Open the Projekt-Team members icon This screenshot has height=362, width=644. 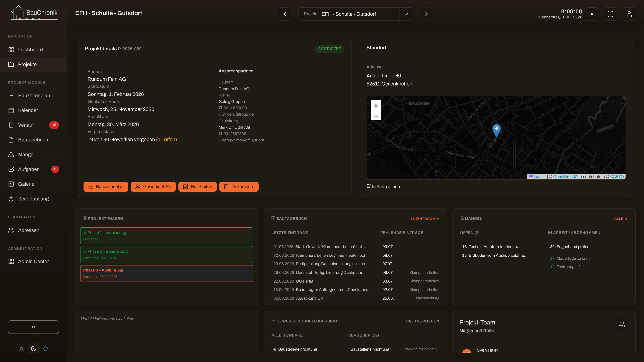(622, 324)
